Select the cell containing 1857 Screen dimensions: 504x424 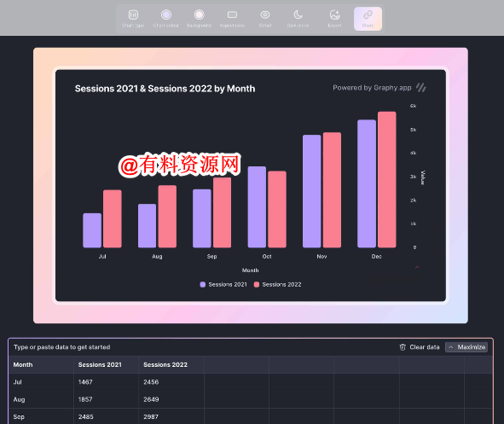[106, 399]
